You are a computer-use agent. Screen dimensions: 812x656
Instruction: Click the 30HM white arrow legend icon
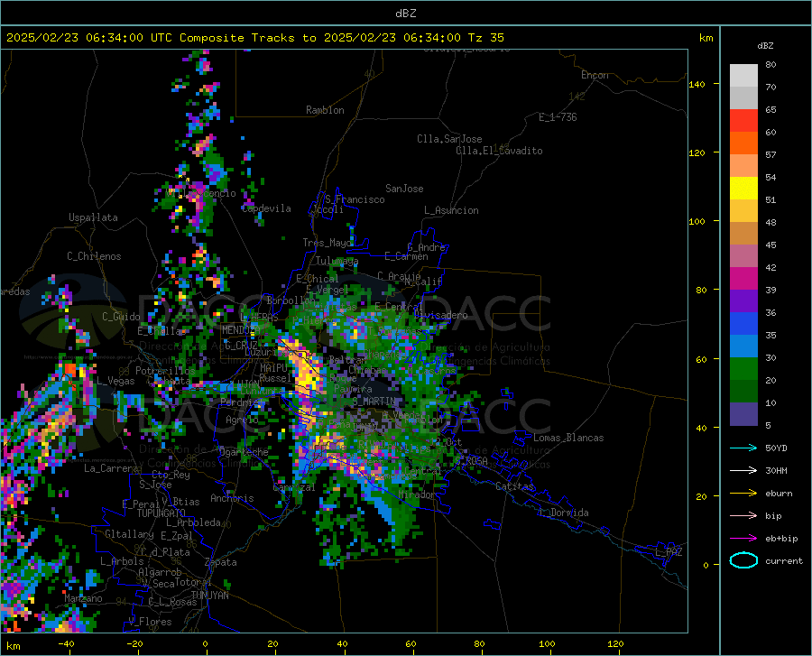pos(743,470)
